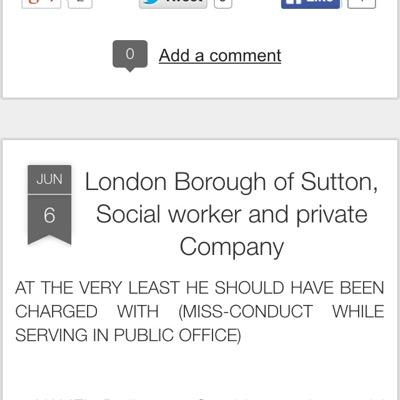Screen dimensions: 400x400
Task: Click the AT THE VERY LEAST paragraph
Action: (199, 312)
